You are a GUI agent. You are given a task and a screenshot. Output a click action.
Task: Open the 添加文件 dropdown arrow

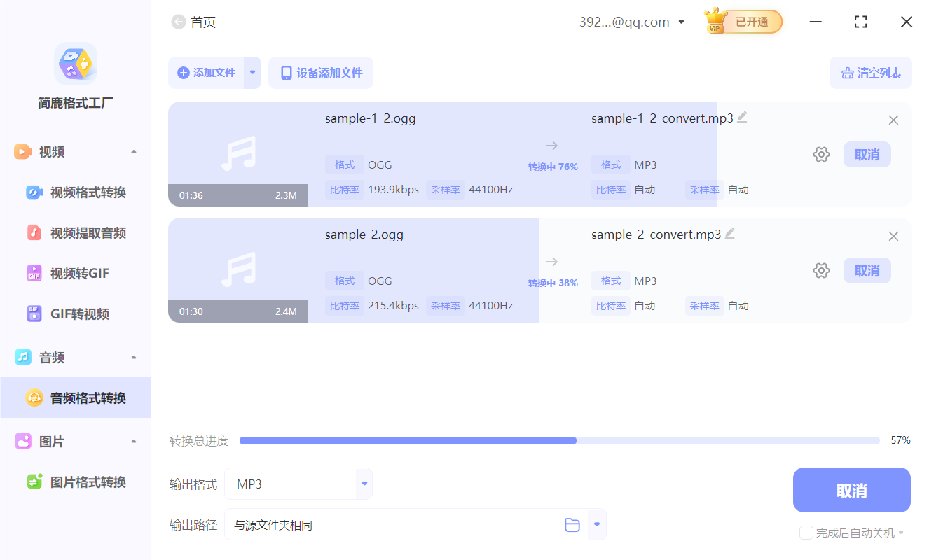click(252, 72)
